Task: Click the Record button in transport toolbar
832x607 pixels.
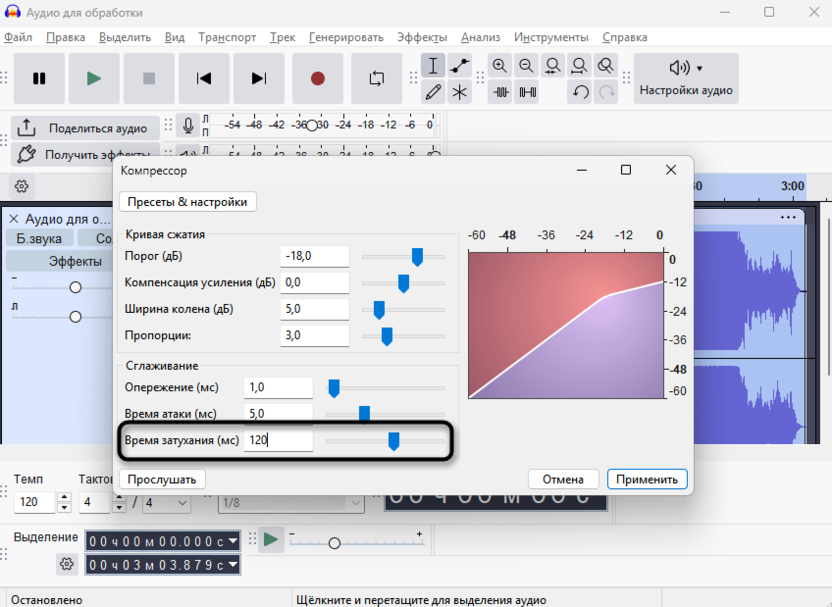Action: point(318,78)
